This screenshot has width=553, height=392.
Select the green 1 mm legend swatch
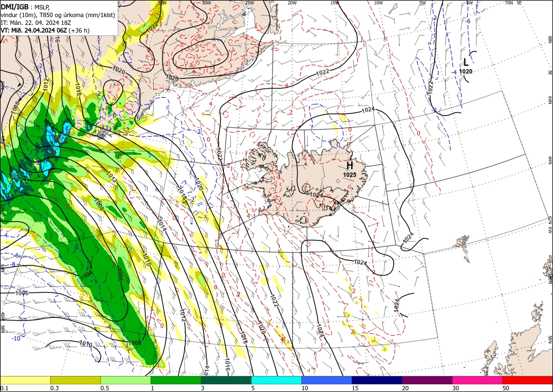(x=176, y=380)
